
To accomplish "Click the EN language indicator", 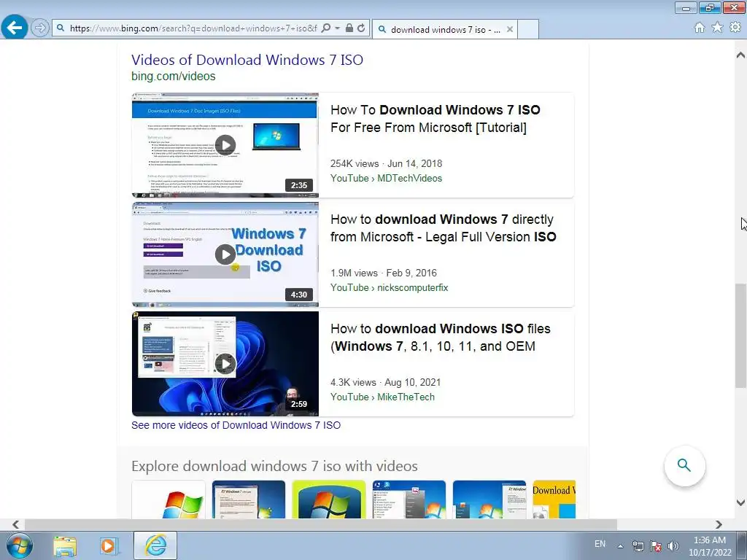I will pos(600,544).
